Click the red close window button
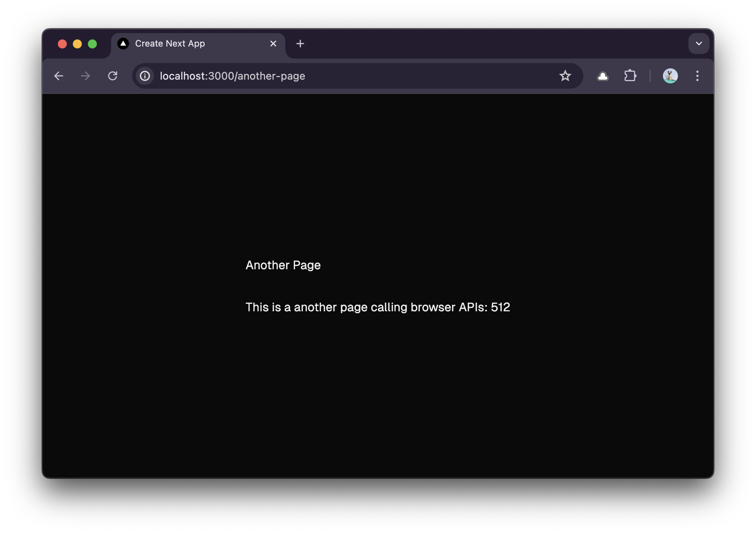Viewport: 756px width, 534px height. click(x=62, y=44)
